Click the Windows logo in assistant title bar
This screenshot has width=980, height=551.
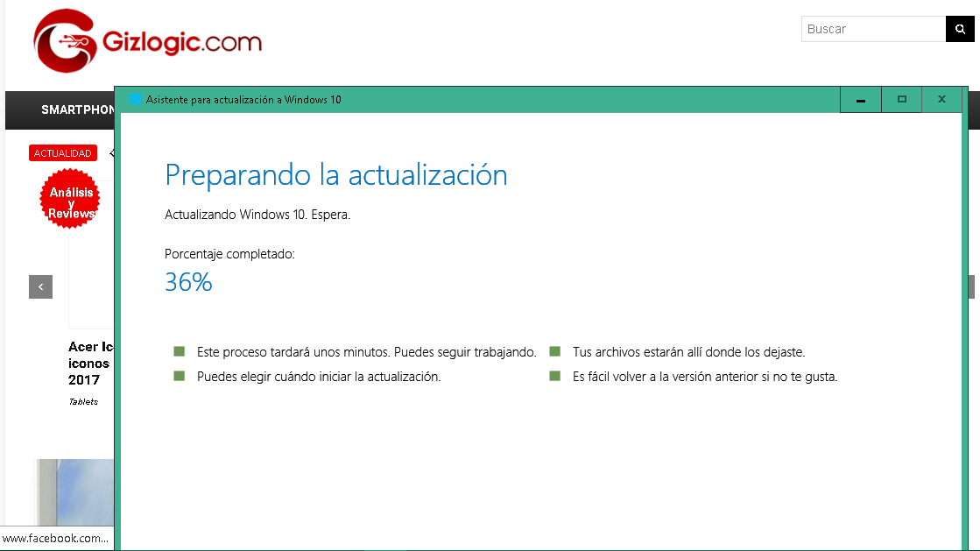point(134,100)
